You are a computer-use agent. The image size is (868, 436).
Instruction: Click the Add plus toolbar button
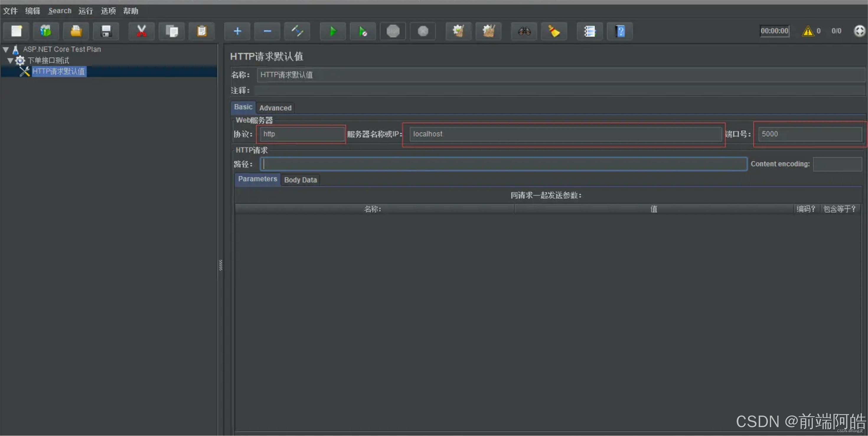pyautogui.click(x=237, y=31)
